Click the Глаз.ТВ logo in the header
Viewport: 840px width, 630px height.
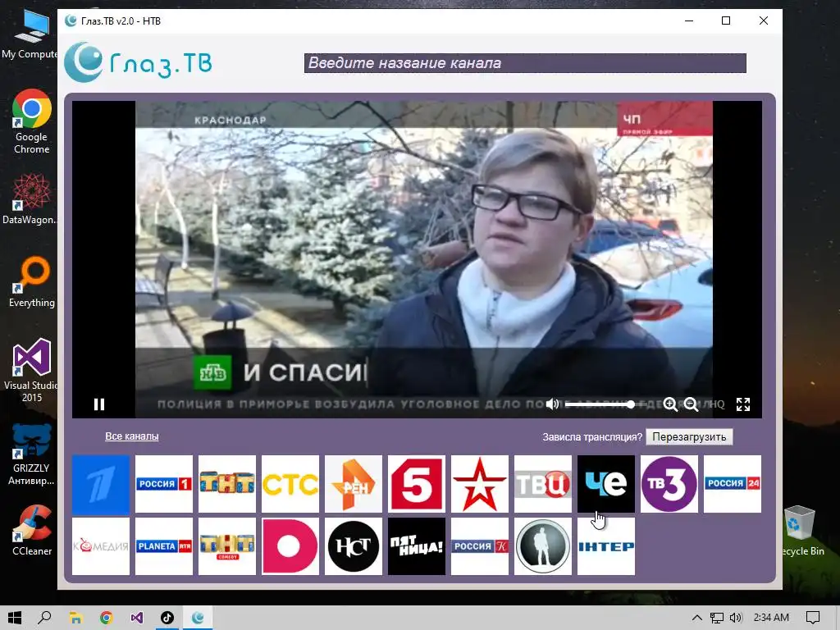pos(138,62)
